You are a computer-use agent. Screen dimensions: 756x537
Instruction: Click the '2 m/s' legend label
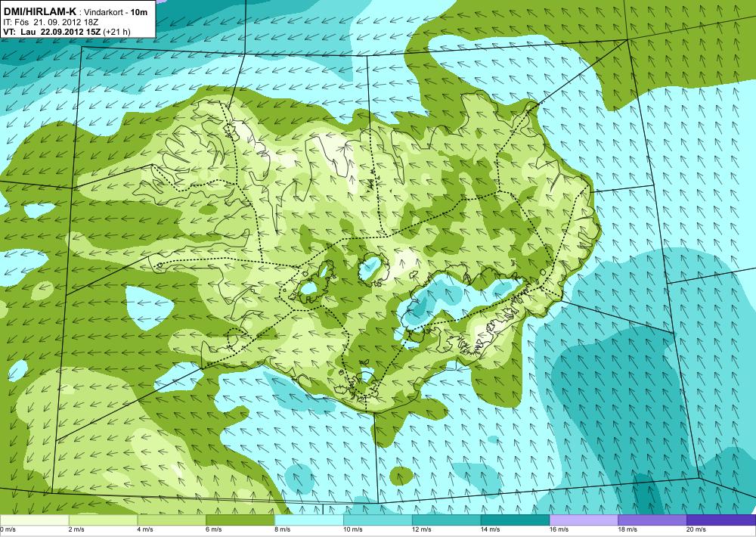point(77,529)
